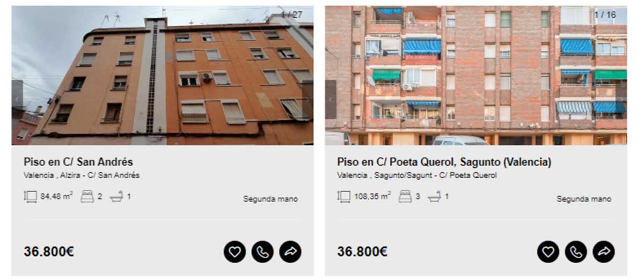
Task: Open the 'Piso en C/ San Andrés' listing title
Action: tap(78, 162)
